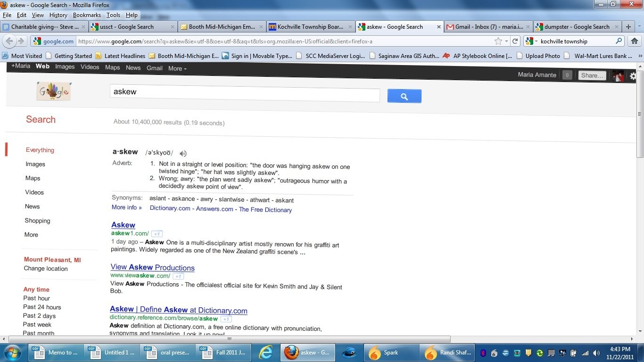644x362 pixels.
Task: Open Gmail from the black Google bar
Action: click(154, 68)
